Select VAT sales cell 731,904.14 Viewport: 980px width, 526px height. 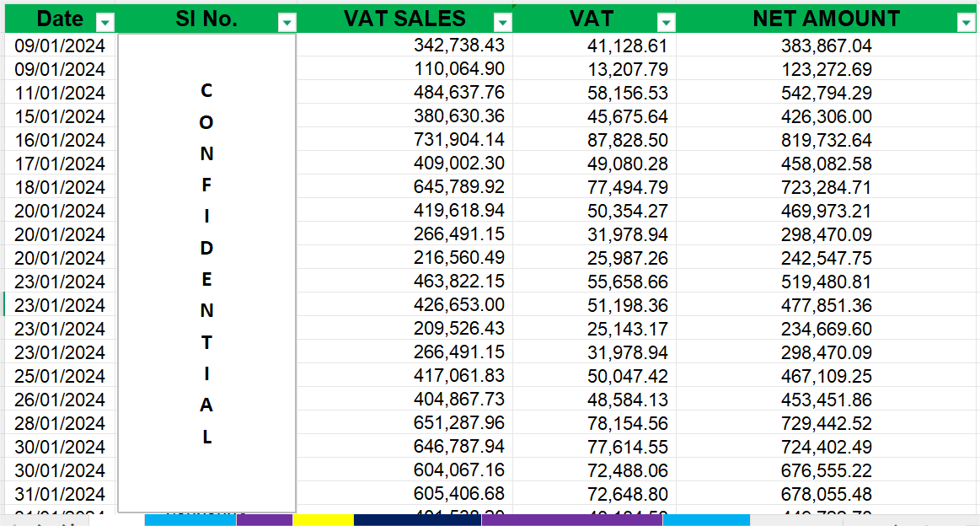coord(459,140)
